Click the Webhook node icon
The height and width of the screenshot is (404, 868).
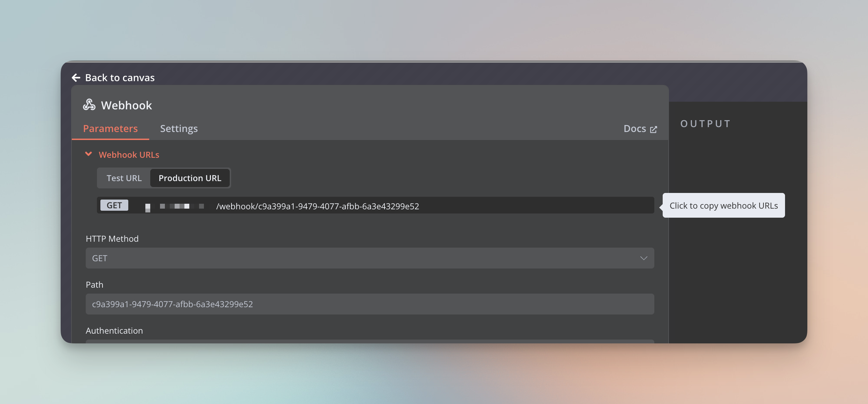click(x=89, y=105)
